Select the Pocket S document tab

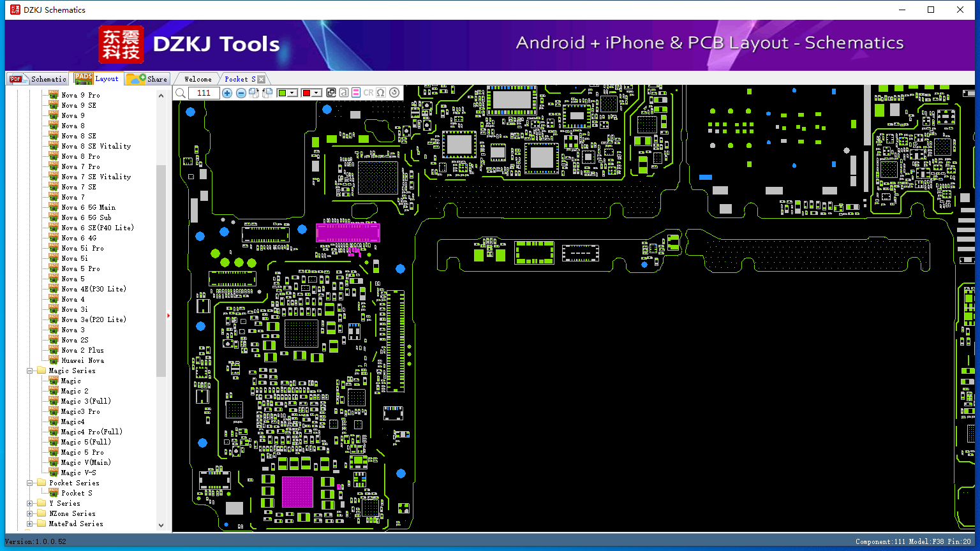click(240, 79)
